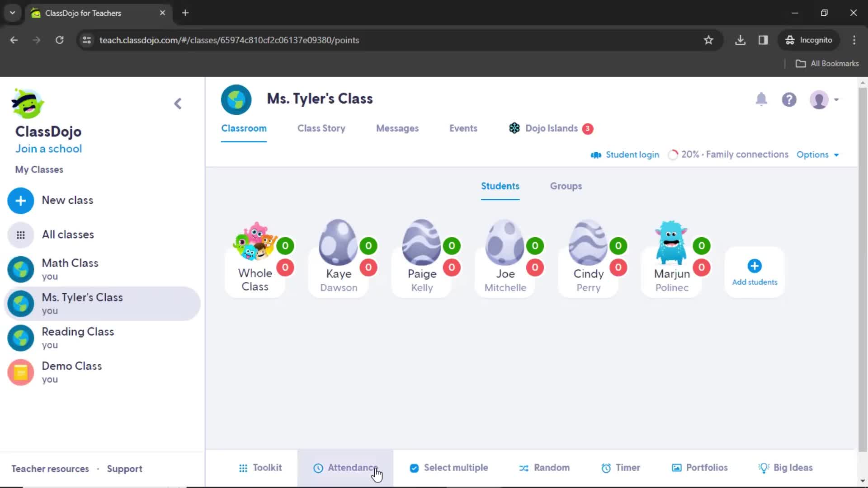Click Marjun Polinec's blue monster avatar
This screenshot has width=868, height=488.
pos(671,242)
